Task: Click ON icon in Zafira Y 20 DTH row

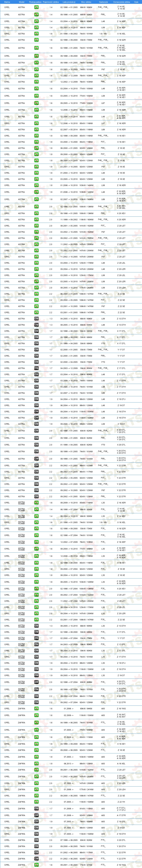Action: (36, 847)
